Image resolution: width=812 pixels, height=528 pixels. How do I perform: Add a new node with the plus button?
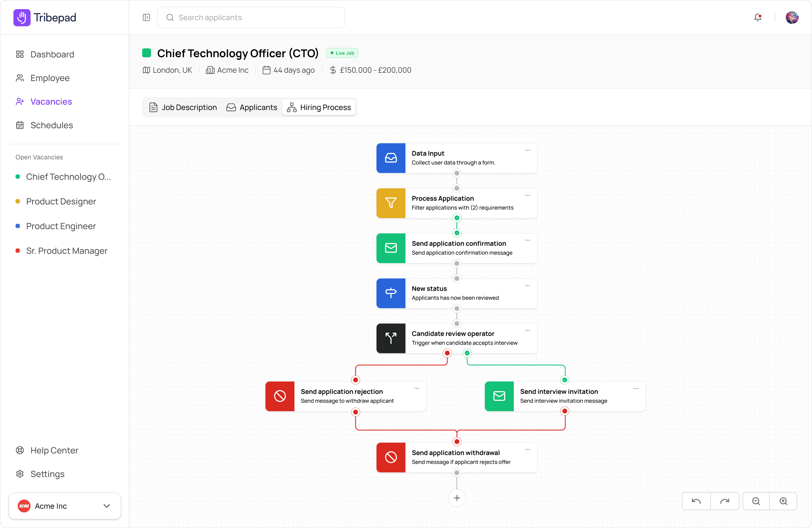coord(456,498)
